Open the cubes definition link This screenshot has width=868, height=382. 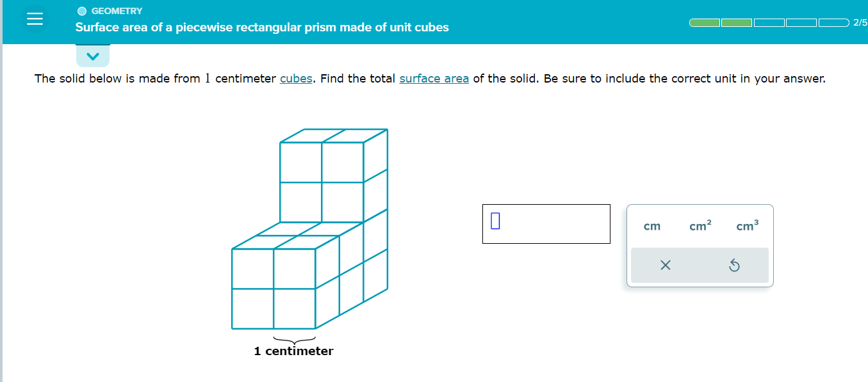coord(295,78)
